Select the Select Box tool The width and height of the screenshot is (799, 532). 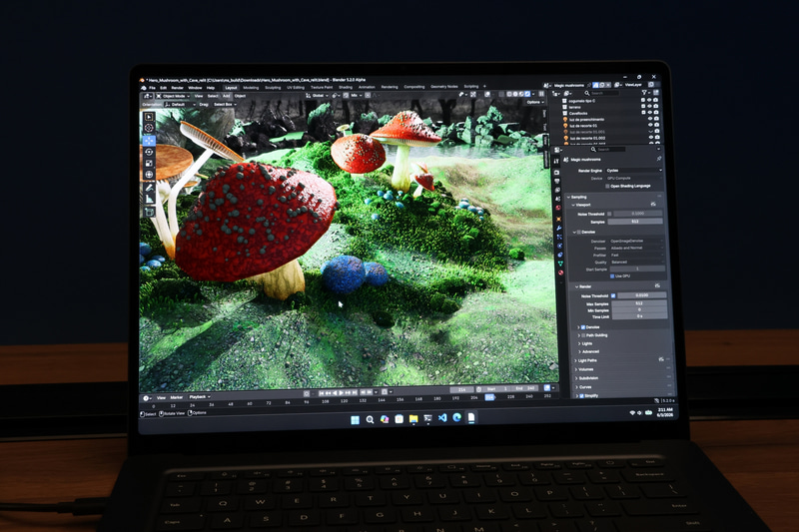click(149, 117)
